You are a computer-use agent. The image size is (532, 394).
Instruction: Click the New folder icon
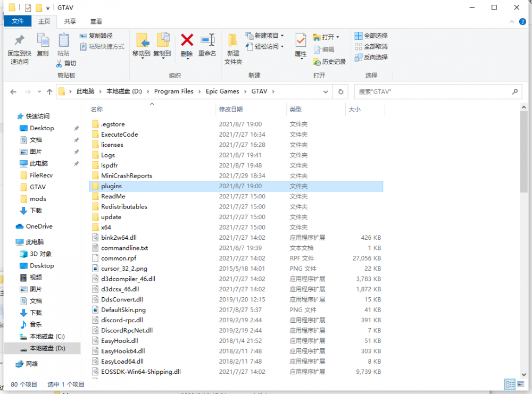click(233, 40)
